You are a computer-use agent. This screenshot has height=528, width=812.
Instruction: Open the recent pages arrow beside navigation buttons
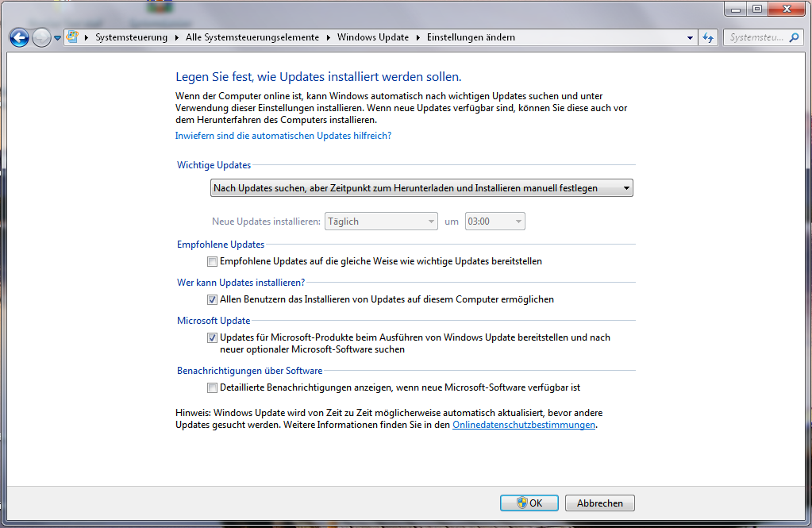57,38
